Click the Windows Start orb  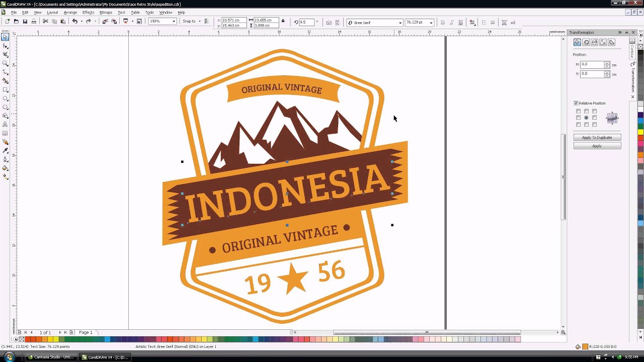(x=10, y=357)
